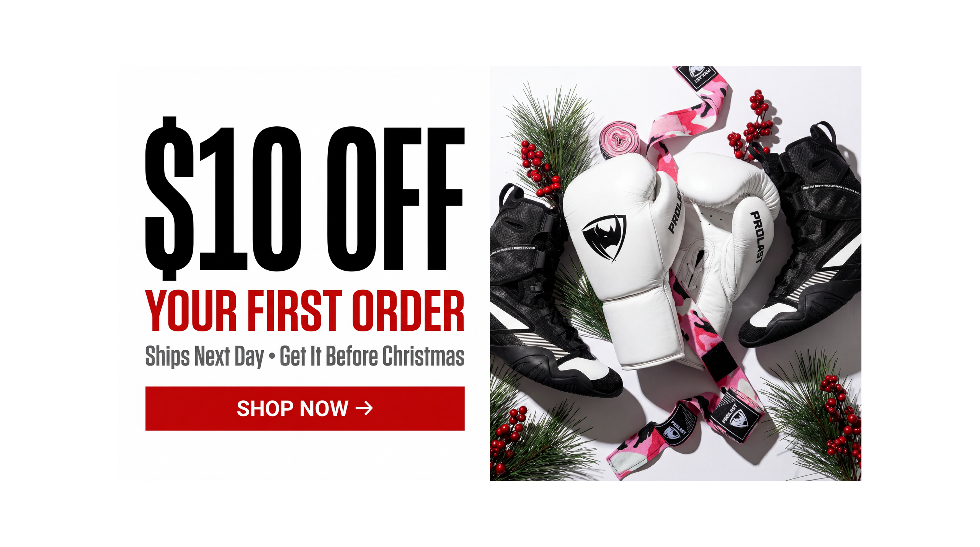The height and width of the screenshot is (547, 980).
Task: Click the arrow icon beside SHOP NOW
Action: click(x=364, y=408)
